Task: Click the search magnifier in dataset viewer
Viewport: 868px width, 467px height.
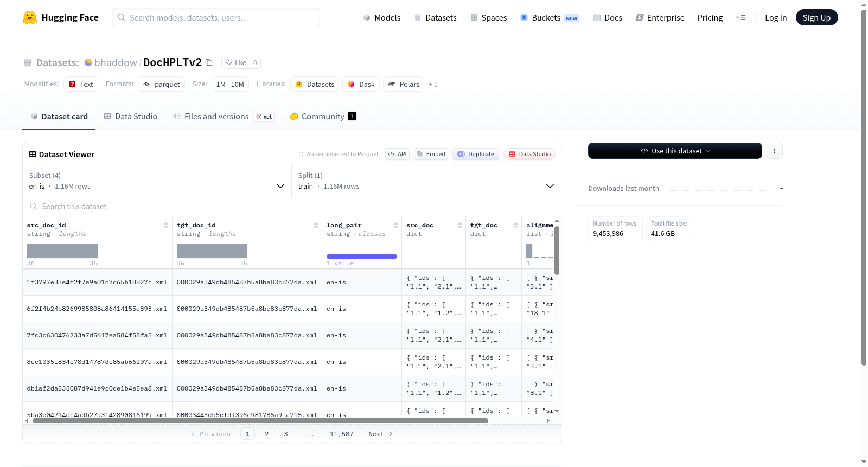Action: tap(34, 206)
